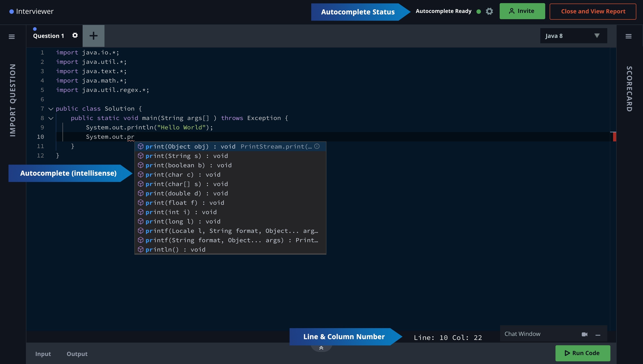Collapse the main method fold arrow

[51, 118]
